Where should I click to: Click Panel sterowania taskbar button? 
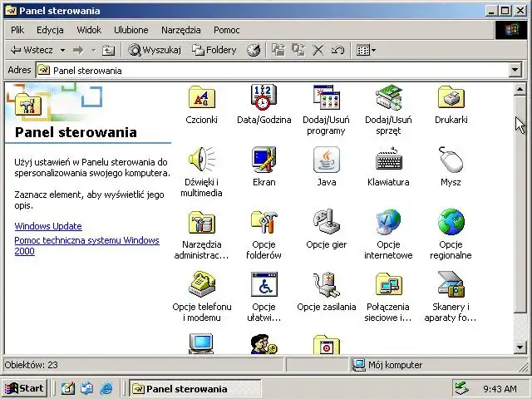pyautogui.click(x=195, y=388)
